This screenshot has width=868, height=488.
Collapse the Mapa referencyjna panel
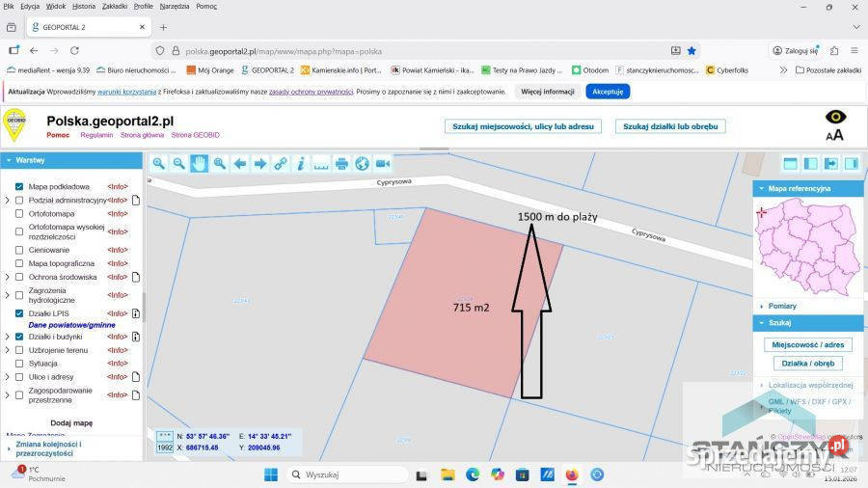807,189
